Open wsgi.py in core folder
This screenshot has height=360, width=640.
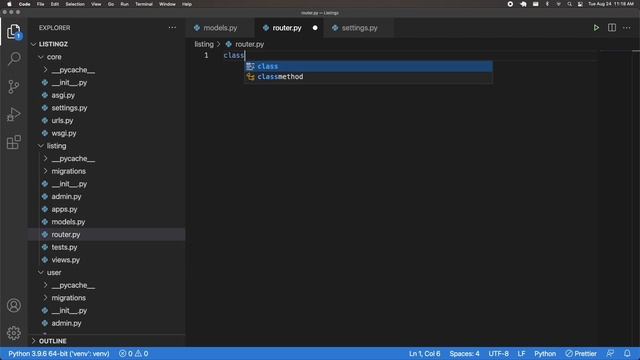64,133
